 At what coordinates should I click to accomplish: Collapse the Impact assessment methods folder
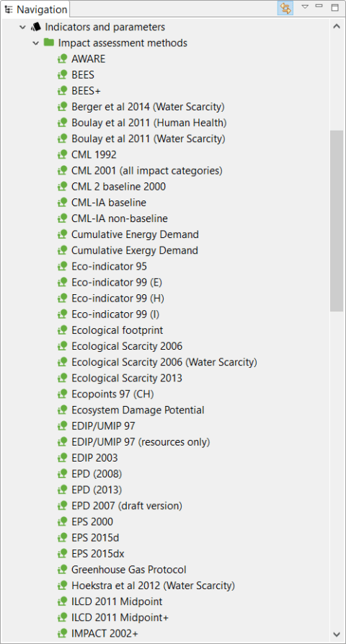click(36, 43)
